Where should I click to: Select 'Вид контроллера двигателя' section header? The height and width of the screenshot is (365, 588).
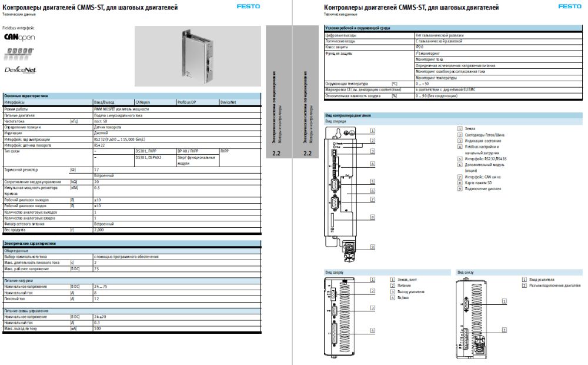(453, 115)
